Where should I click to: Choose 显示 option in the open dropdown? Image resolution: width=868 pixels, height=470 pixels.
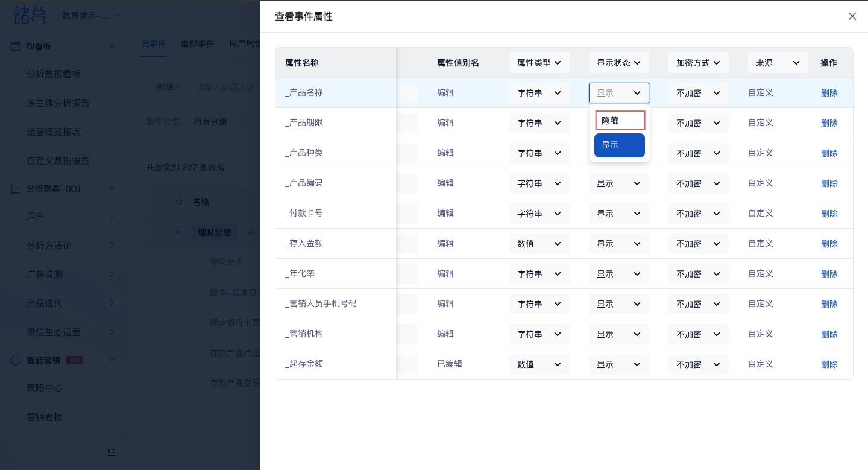(x=620, y=145)
